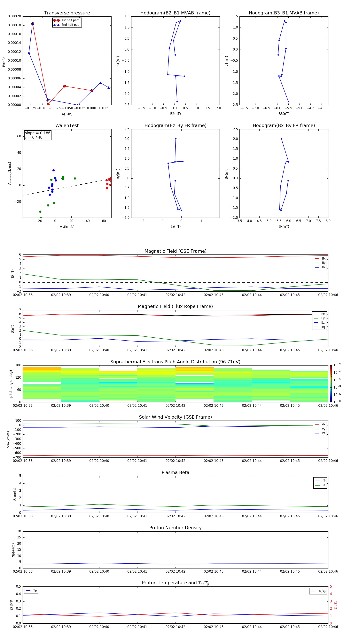The image size is (351, 644).
Task: Click the "Bx'" entry in the Flux Rope legend
Action: pyautogui.click(x=320, y=314)
